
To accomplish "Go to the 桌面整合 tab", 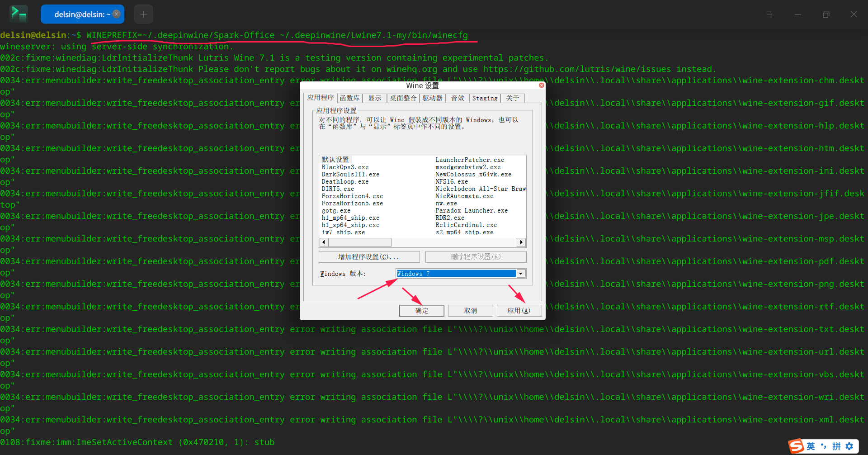I will coord(403,98).
